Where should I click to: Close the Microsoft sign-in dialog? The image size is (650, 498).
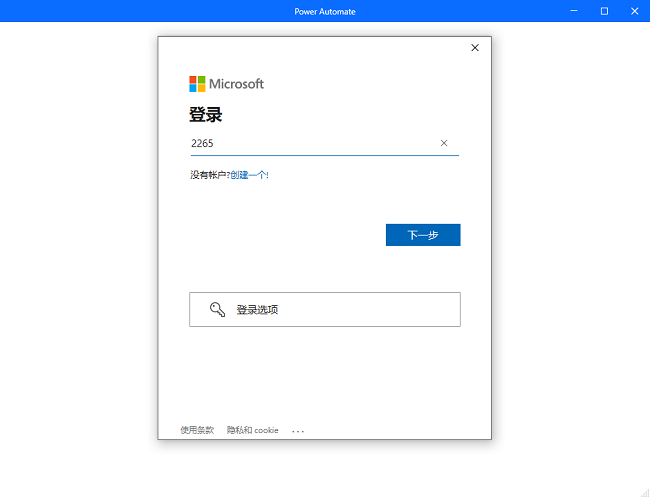475,48
